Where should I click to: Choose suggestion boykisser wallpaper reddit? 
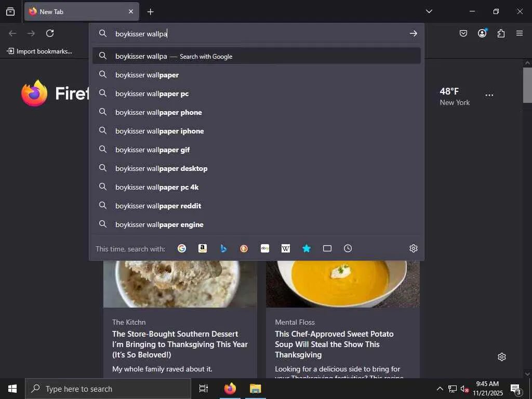257,205
